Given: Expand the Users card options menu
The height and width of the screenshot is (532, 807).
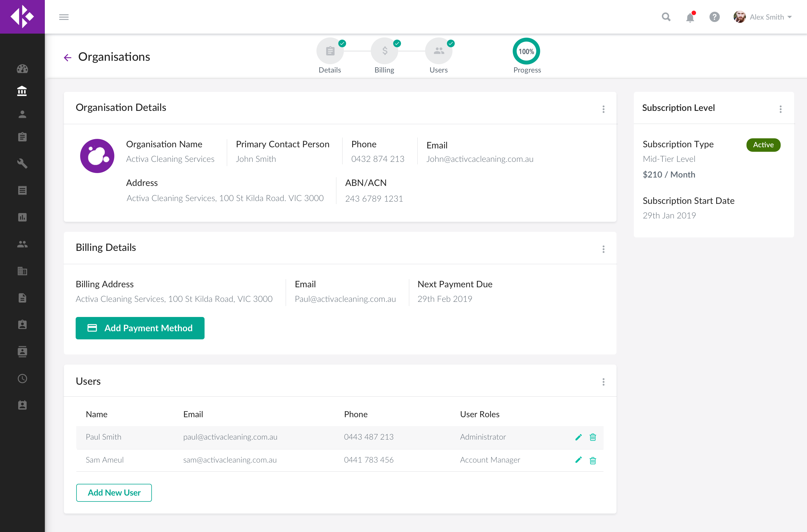Looking at the screenshot, I should [603, 382].
